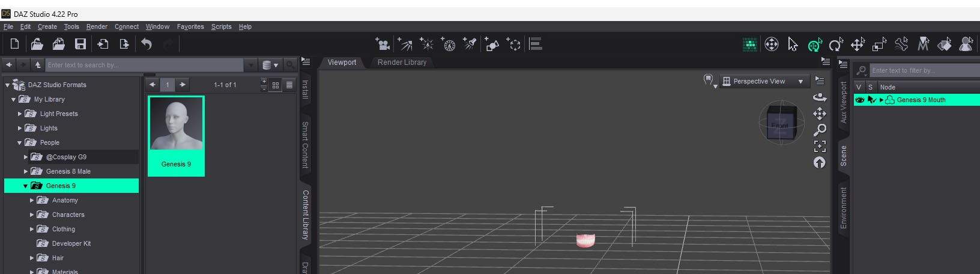Image resolution: width=980 pixels, height=274 pixels.
Task: Create a new primitive object
Action: [x=492, y=44]
